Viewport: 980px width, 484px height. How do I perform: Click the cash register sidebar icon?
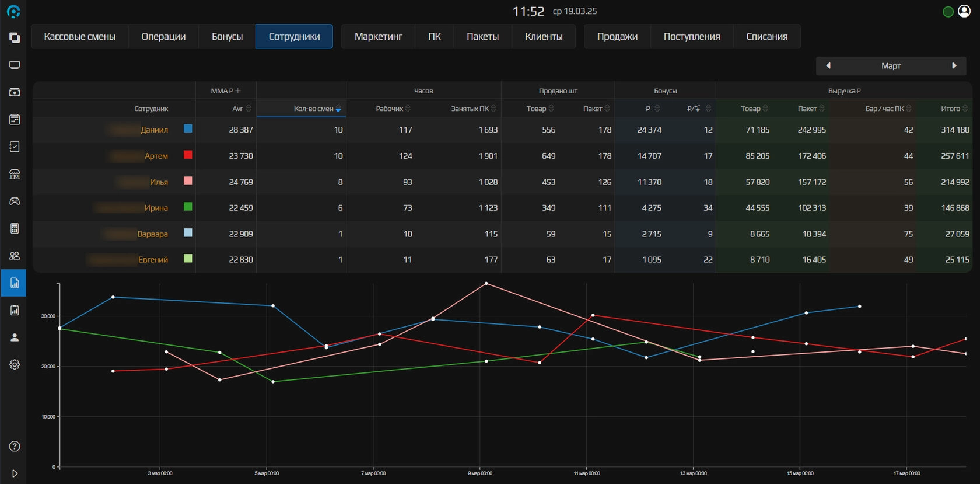pyautogui.click(x=15, y=92)
